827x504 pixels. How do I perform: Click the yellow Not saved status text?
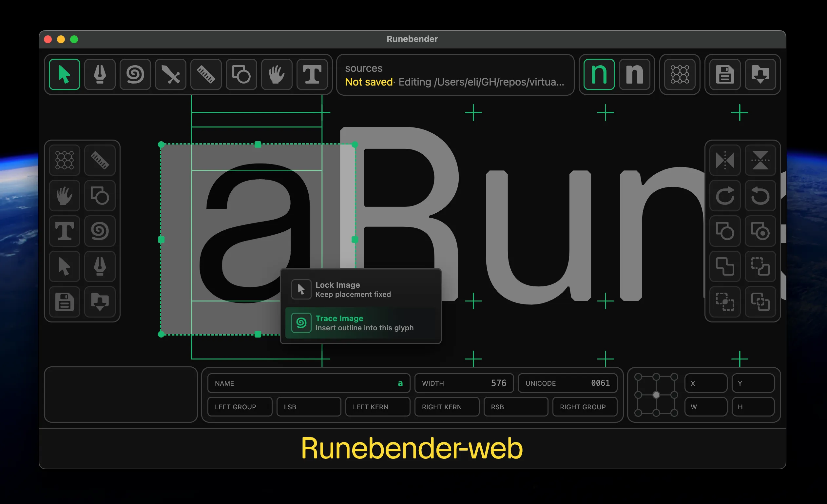tap(369, 82)
